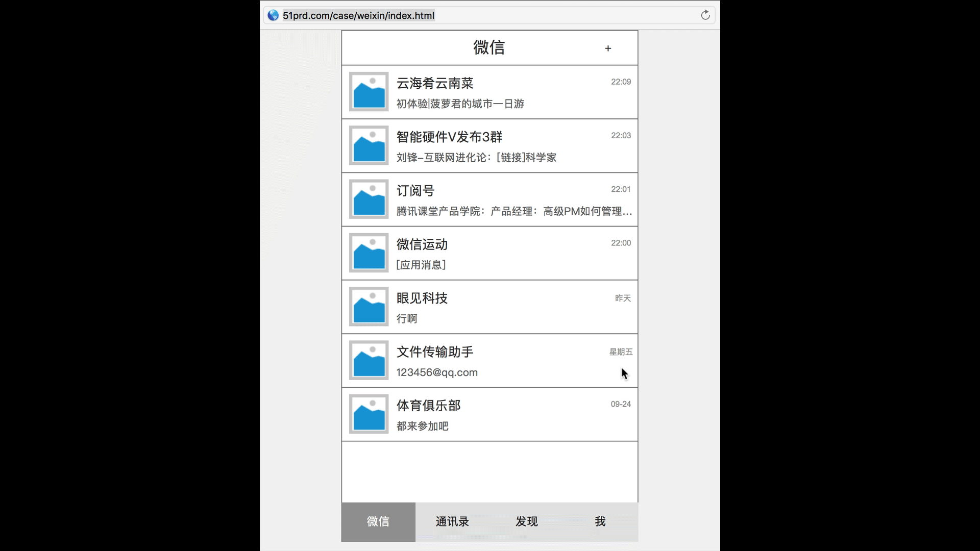Click the 智能硬件V发布3群 avatar image
The width and height of the screenshot is (980, 551).
click(x=368, y=146)
